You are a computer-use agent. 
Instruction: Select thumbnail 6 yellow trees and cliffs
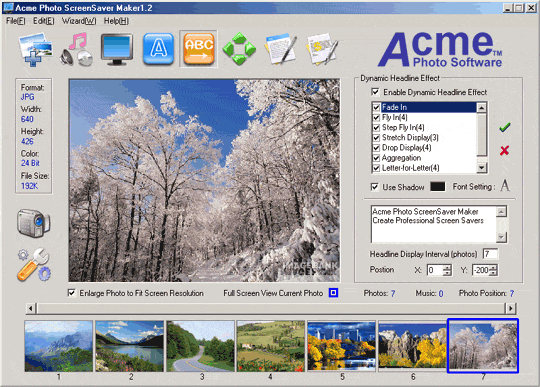pyautogui.click(x=412, y=346)
